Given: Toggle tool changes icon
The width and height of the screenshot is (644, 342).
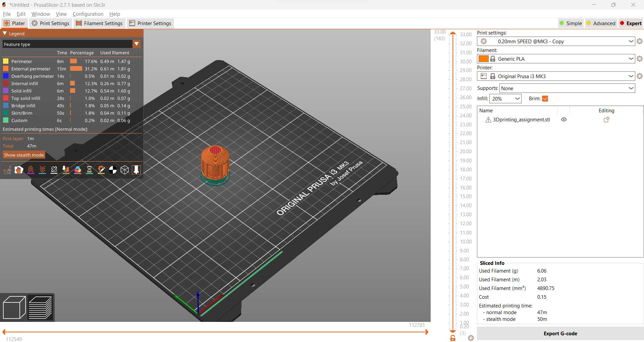Looking at the screenshot, I should 66,170.
